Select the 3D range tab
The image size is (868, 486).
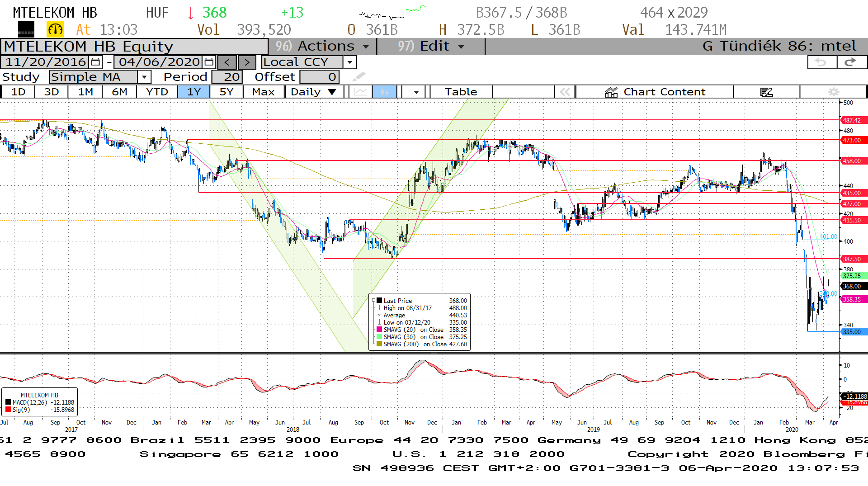pyautogui.click(x=52, y=92)
